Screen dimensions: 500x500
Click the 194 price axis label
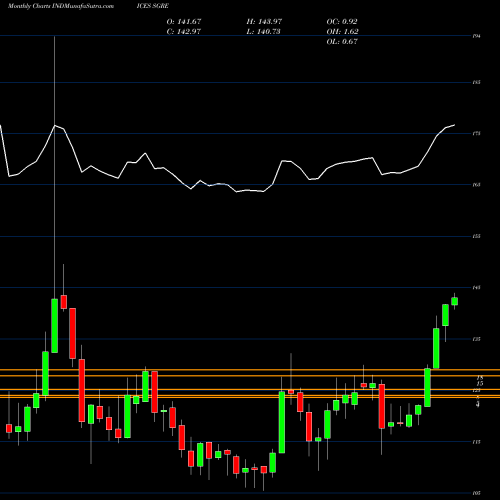[x=477, y=36]
